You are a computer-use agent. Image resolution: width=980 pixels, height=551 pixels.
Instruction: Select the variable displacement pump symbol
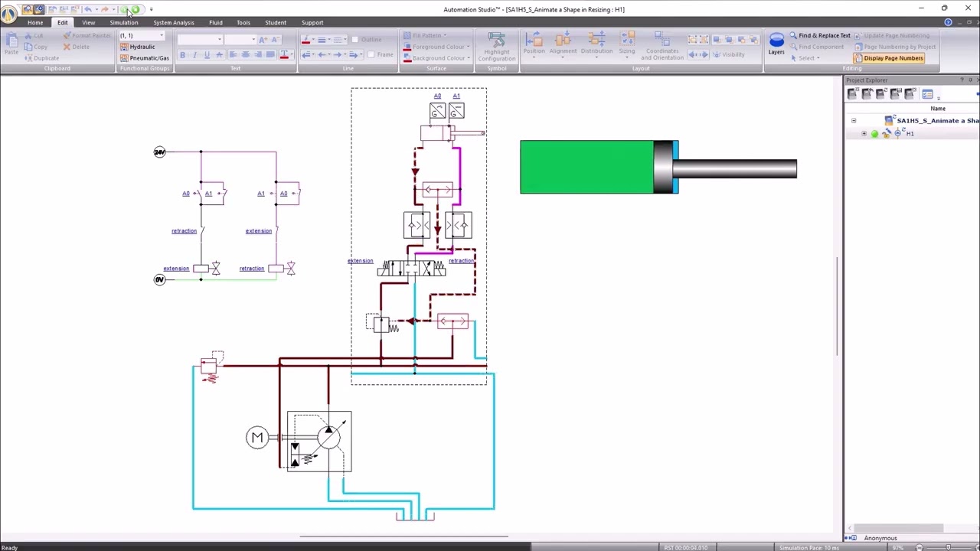click(328, 436)
